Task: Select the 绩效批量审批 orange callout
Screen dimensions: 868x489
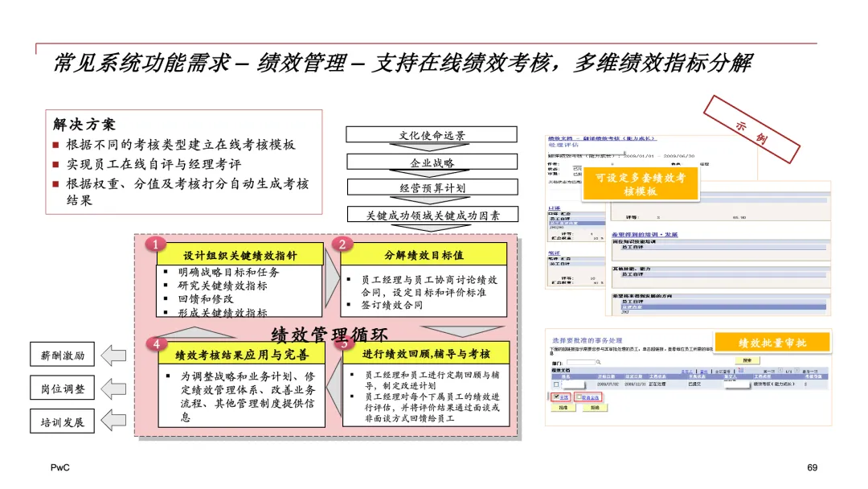Action: tap(772, 343)
